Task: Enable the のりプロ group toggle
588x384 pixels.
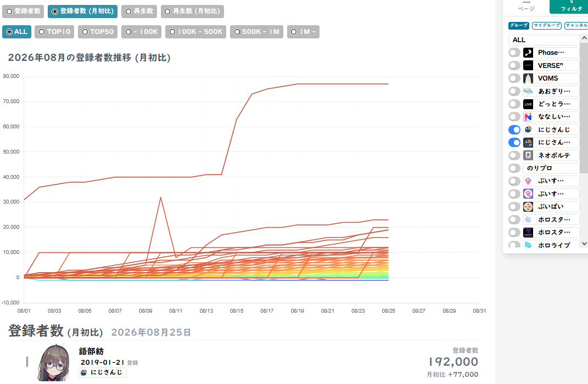Action: [514, 168]
